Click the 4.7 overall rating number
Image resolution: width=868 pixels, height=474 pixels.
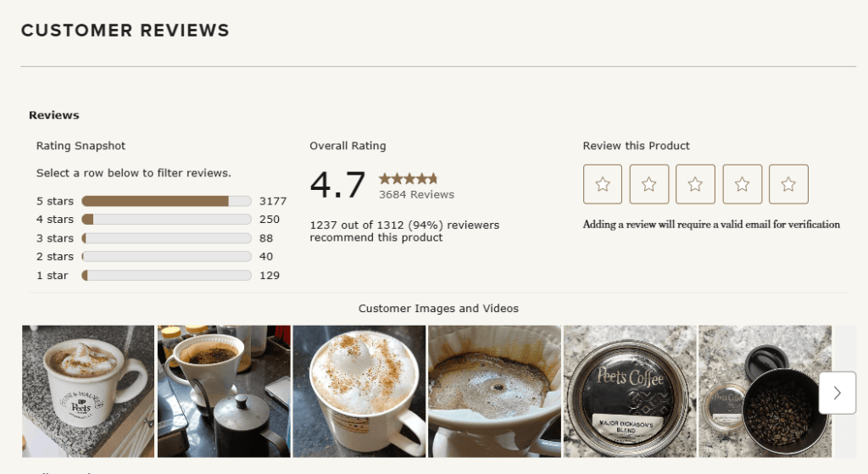point(337,185)
